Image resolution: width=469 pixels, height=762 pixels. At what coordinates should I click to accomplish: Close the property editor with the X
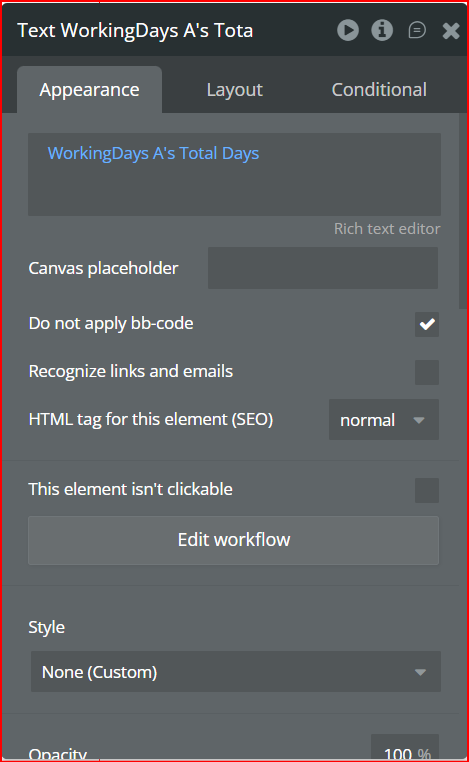point(451,31)
